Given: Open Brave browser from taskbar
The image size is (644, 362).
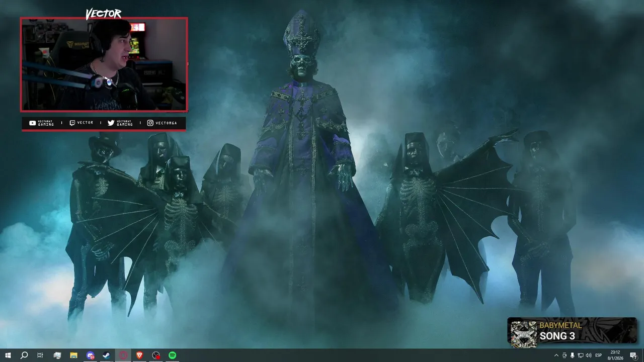Looking at the screenshot, I should pyautogui.click(x=139, y=355).
